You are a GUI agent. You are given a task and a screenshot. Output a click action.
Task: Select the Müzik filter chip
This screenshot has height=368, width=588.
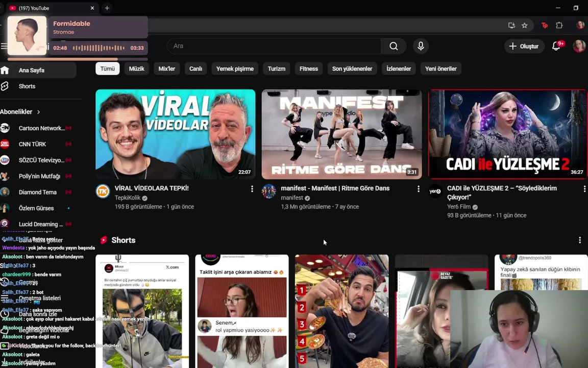click(x=136, y=68)
